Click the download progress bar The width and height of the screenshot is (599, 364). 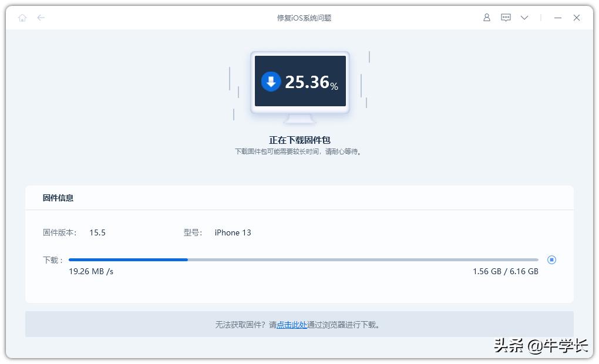click(294, 259)
